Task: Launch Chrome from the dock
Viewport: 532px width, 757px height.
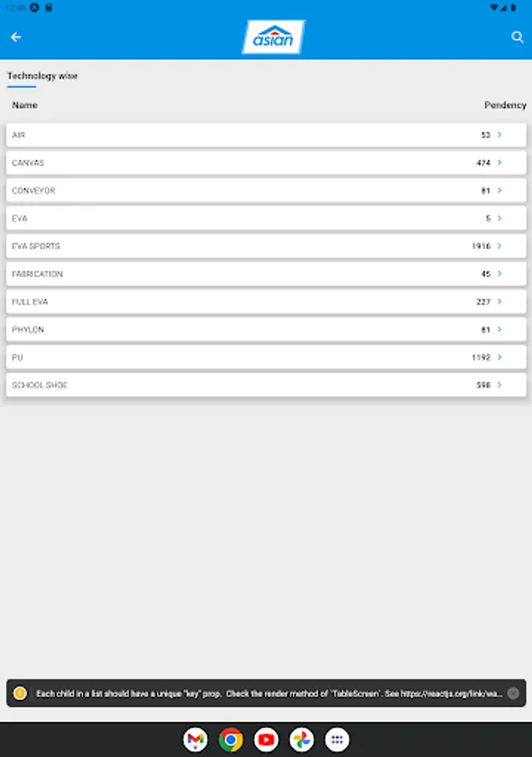Action: pyautogui.click(x=230, y=739)
